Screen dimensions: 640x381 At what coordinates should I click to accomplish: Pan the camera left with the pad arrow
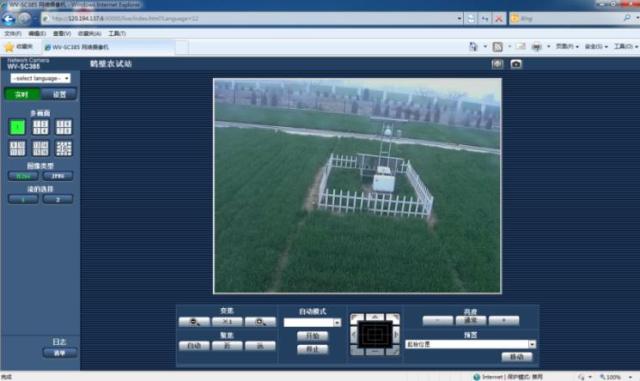click(x=353, y=334)
